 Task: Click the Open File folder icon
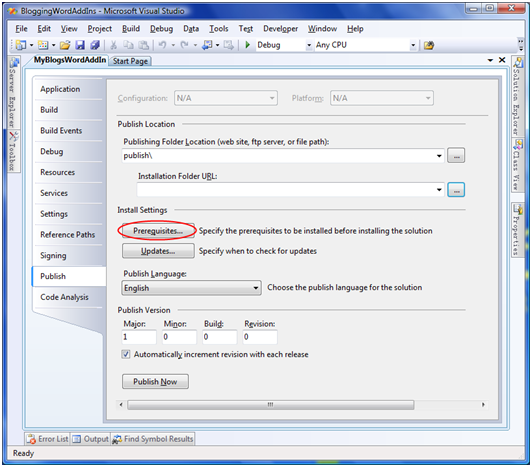point(65,45)
